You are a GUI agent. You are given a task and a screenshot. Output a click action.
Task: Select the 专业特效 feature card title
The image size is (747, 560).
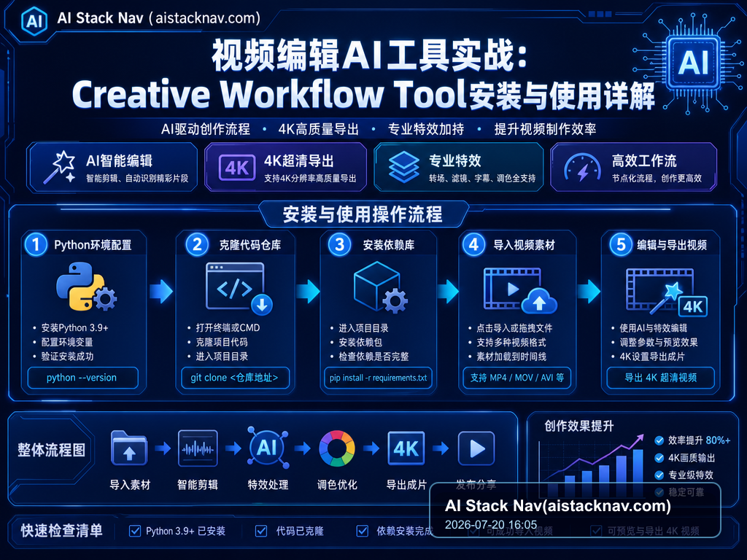point(455,161)
